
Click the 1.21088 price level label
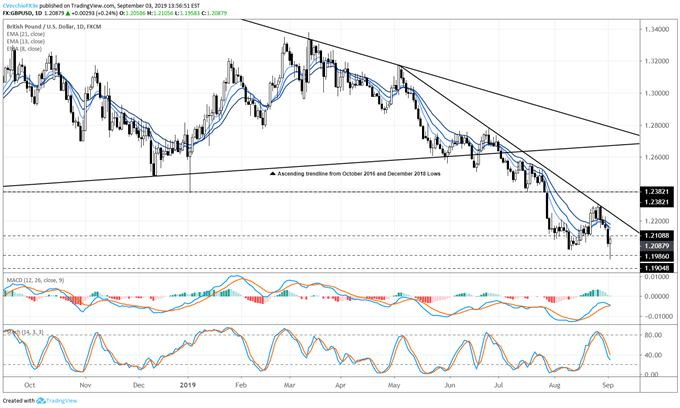(657, 235)
